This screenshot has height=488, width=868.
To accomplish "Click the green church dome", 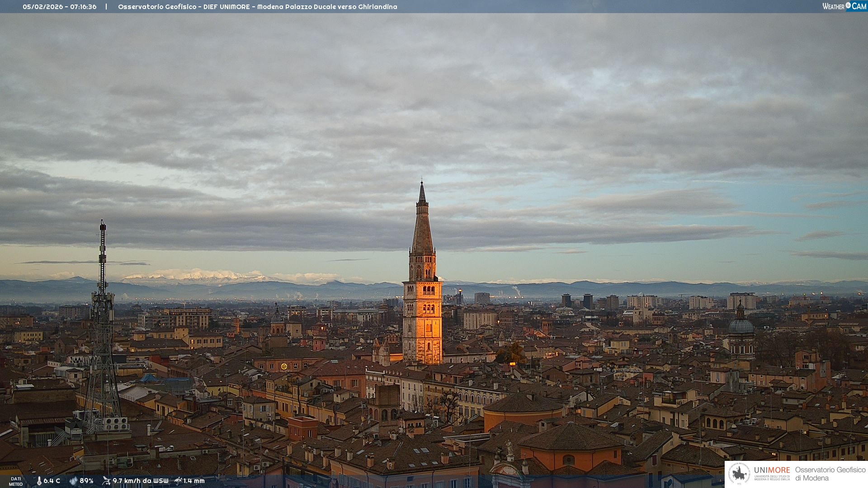I will (741, 325).
